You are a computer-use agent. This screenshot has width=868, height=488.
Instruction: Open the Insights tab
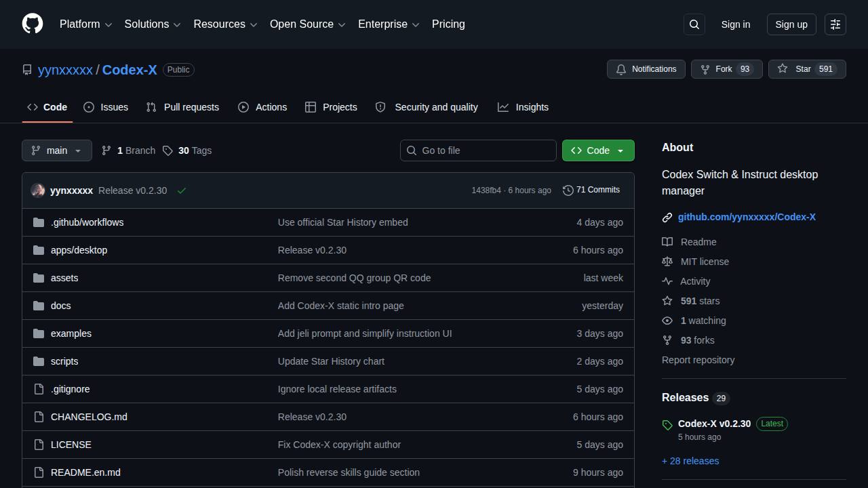pyautogui.click(x=523, y=107)
